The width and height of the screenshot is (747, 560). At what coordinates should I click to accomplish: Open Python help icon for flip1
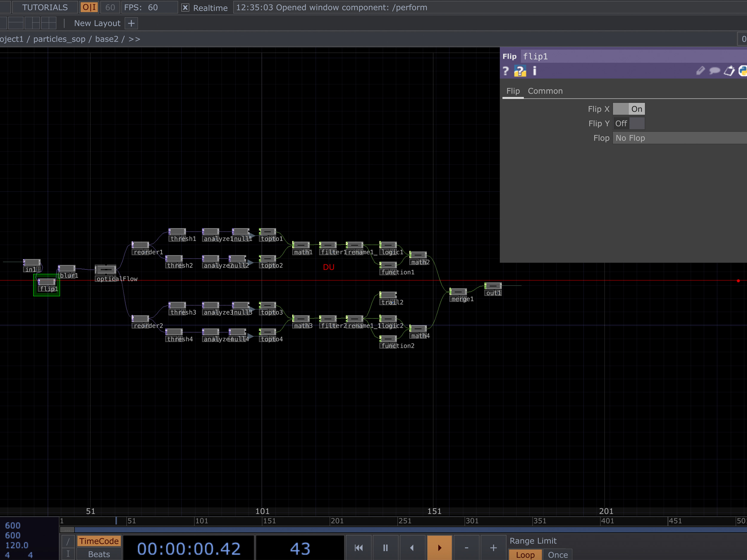[520, 71]
